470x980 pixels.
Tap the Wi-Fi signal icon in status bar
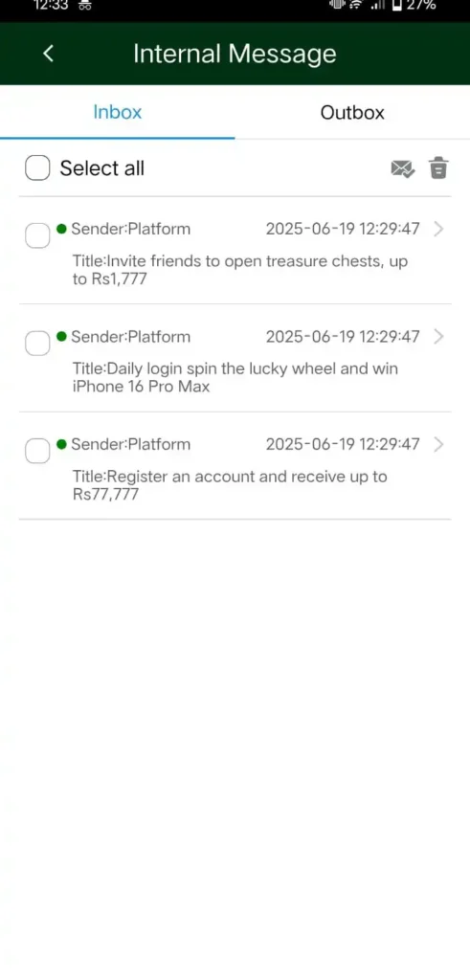pyautogui.click(x=356, y=5)
